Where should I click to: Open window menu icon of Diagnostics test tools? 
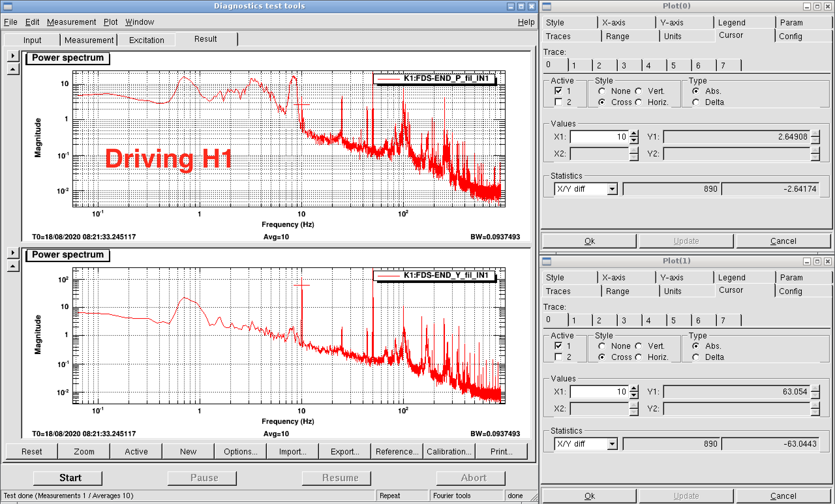click(8, 6)
